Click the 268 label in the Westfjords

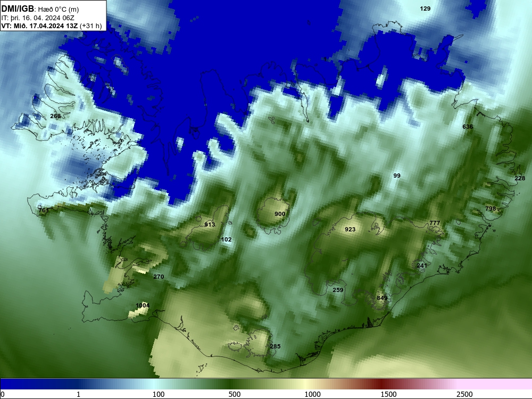[x=55, y=116]
